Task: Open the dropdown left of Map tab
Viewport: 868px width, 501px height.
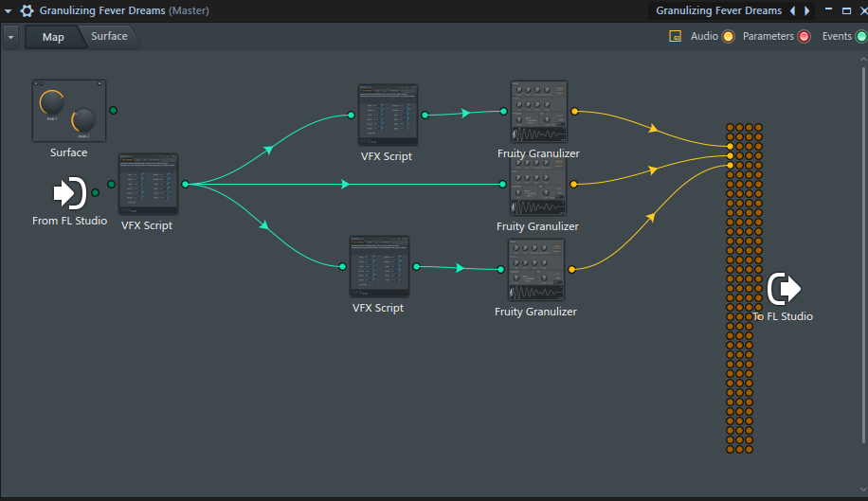Action: coord(10,37)
